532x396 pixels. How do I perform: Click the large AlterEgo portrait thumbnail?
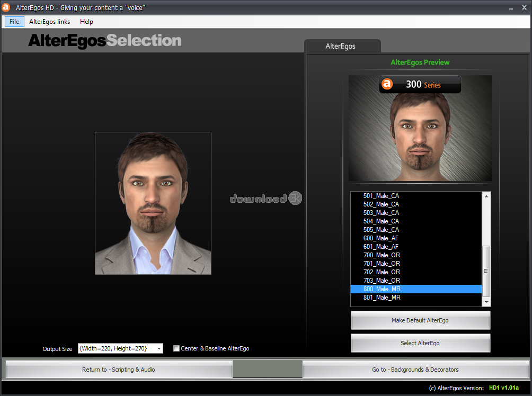(153, 203)
